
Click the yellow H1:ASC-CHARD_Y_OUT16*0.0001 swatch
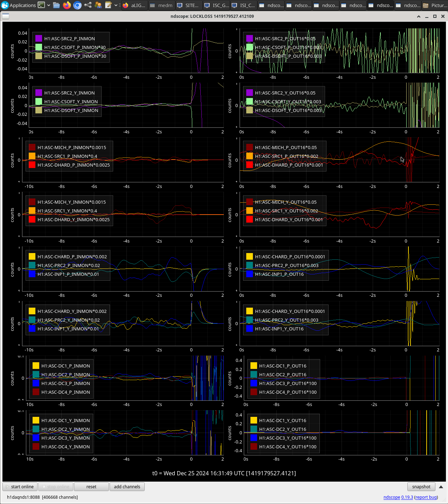250,311
